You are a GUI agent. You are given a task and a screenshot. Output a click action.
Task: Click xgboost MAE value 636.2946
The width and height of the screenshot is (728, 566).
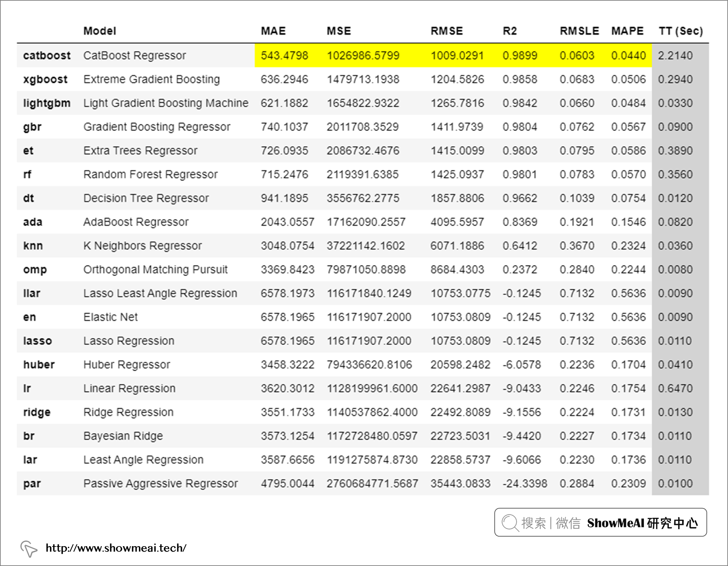coord(284,79)
